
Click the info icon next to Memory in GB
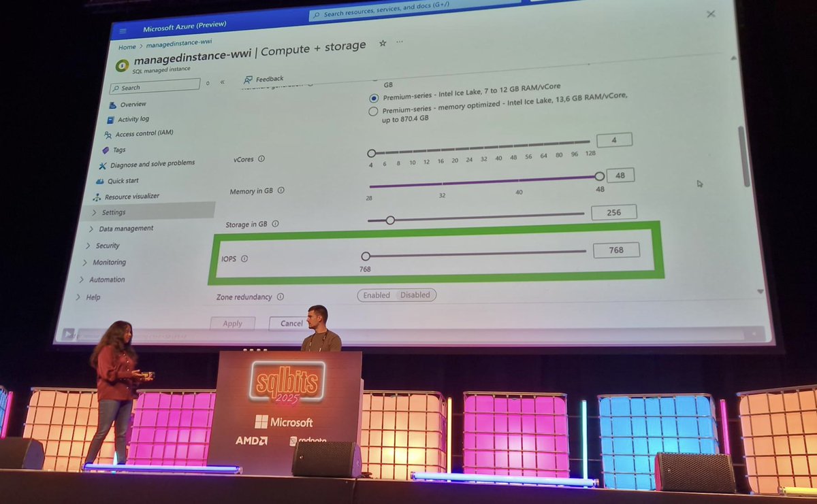281,191
